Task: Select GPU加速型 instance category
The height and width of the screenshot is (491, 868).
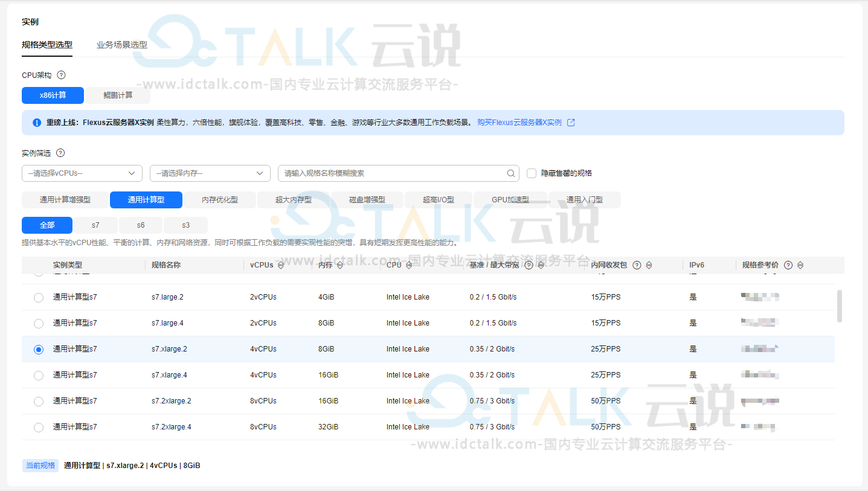Action: pyautogui.click(x=510, y=200)
